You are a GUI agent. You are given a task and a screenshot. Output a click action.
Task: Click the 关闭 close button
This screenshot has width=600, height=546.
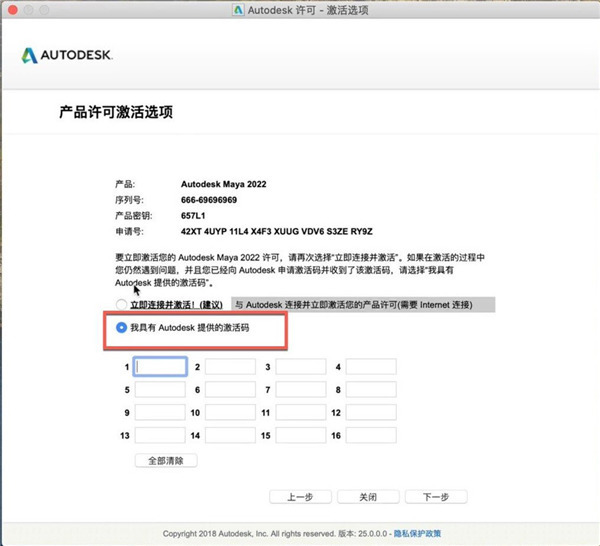[x=368, y=497]
